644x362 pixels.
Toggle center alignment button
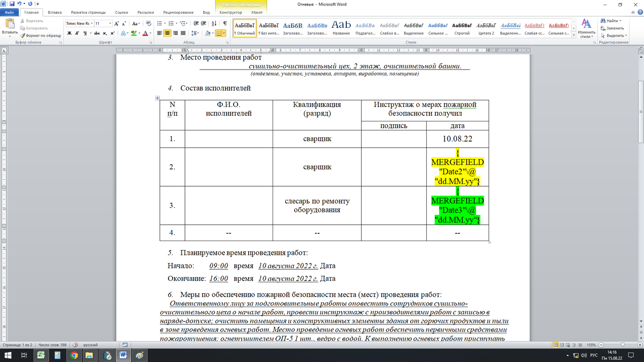tap(167, 33)
